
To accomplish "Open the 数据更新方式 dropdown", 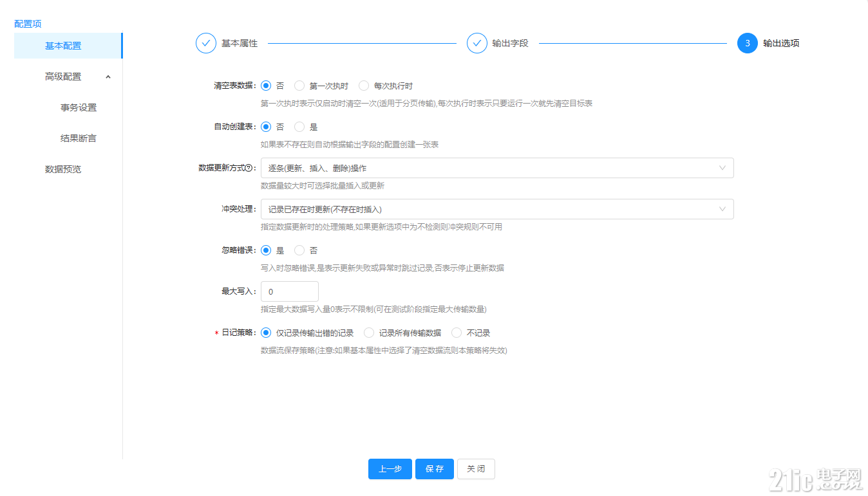I will [497, 168].
